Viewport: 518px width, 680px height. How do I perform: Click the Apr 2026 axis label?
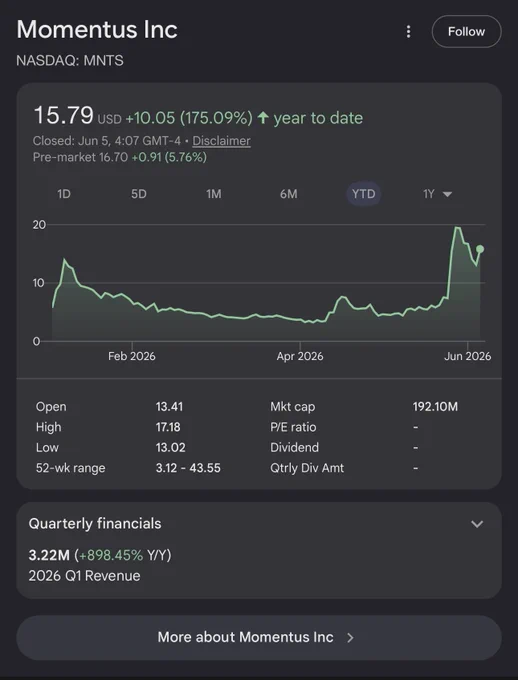click(x=300, y=356)
